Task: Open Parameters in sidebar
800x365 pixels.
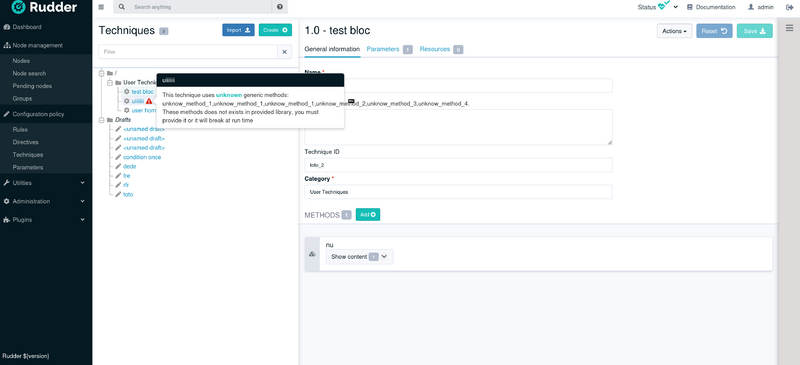Action: click(x=28, y=167)
